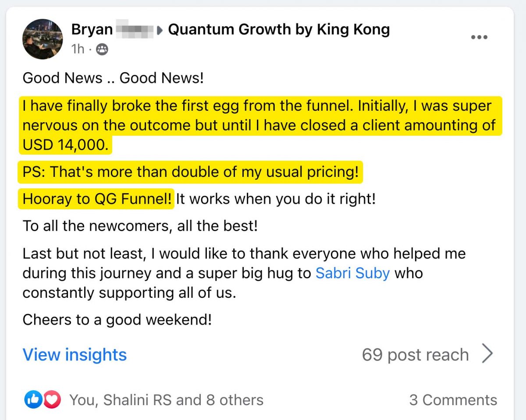The width and height of the screenshot is (526, 420).
Task: Click the Good News opening line
Action: pos(113,78)
